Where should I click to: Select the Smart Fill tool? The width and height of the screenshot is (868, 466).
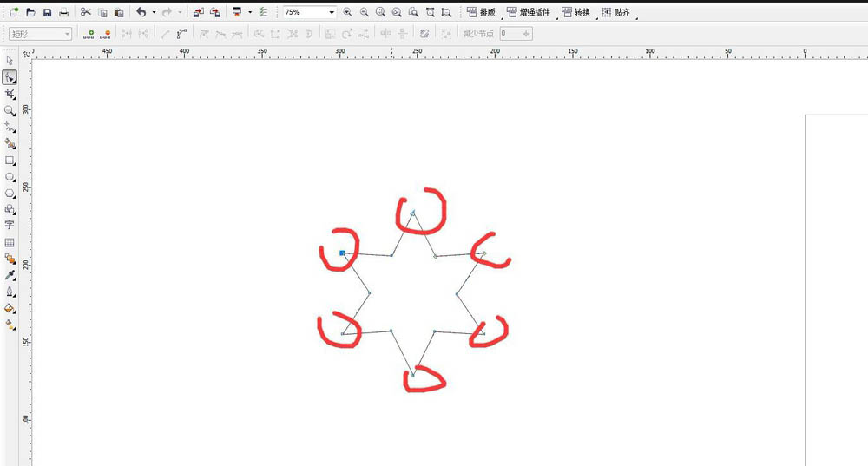10,144
